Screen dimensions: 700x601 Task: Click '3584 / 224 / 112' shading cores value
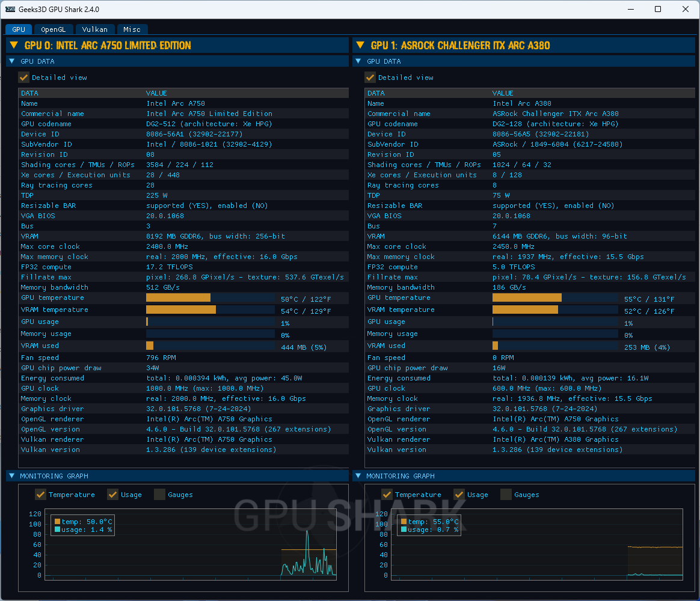pos(180,165)
